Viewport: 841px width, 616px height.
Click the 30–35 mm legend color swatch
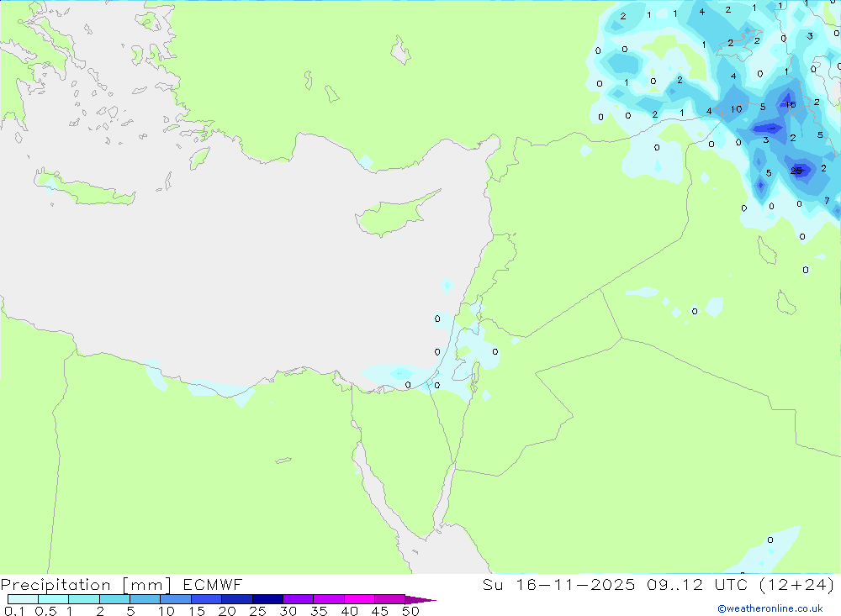299,599
